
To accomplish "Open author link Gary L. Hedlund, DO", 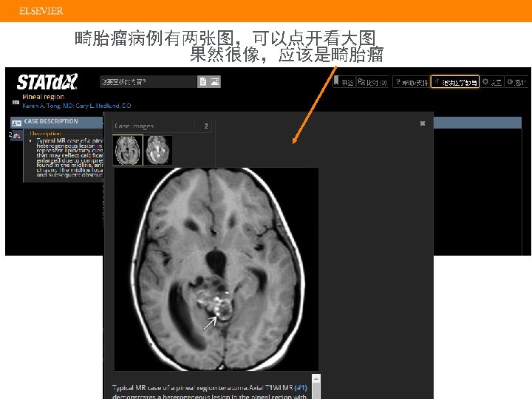I will click(x=103, y=106).
